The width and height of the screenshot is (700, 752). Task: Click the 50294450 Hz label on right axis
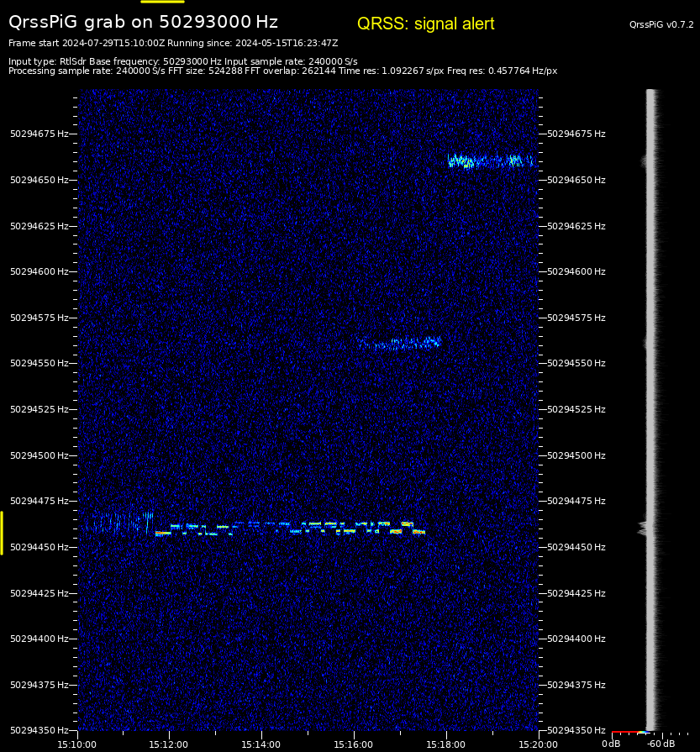pyautogui.click(x=576, y=547)
